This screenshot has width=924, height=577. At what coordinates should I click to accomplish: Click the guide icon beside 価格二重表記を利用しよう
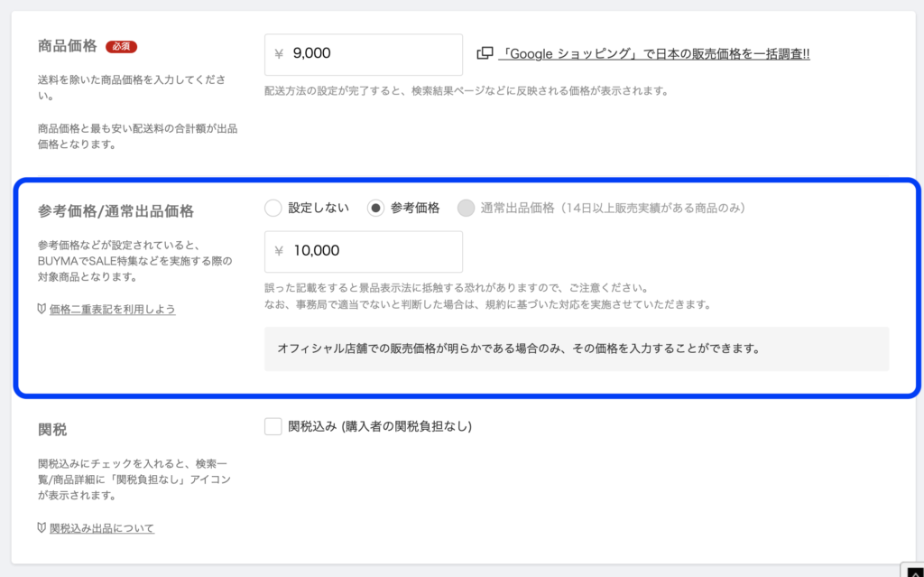point(42,310)
